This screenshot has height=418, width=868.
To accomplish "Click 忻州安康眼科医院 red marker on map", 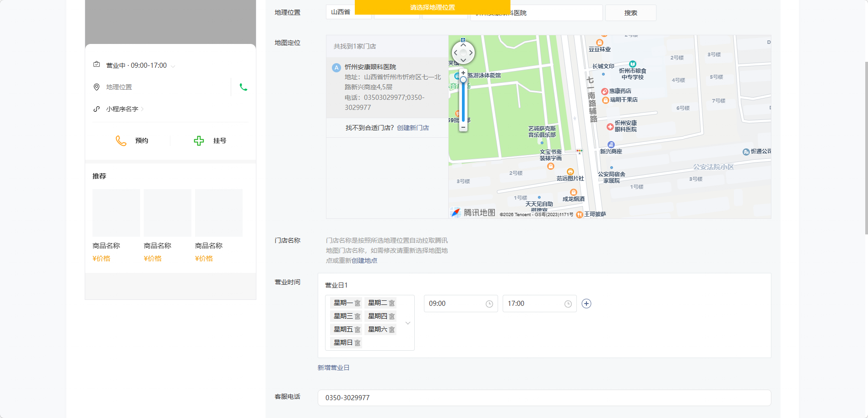I will pos(610,127).
